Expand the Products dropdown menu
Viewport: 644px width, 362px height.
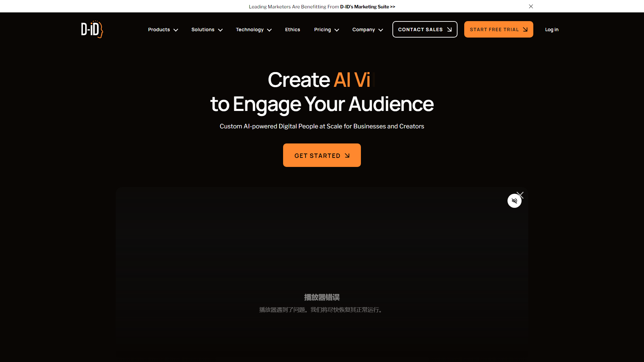pos(163,29)
